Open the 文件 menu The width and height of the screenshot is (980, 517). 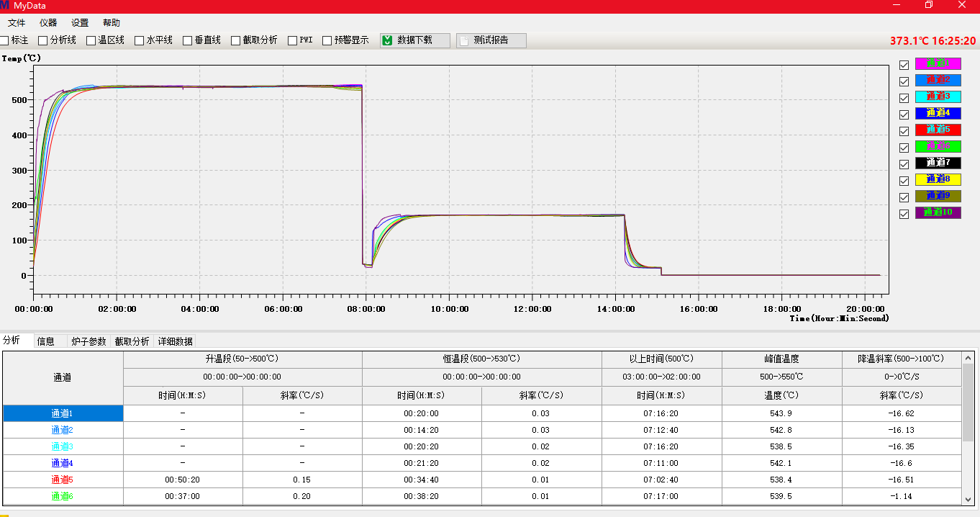(x=17, y=23)
